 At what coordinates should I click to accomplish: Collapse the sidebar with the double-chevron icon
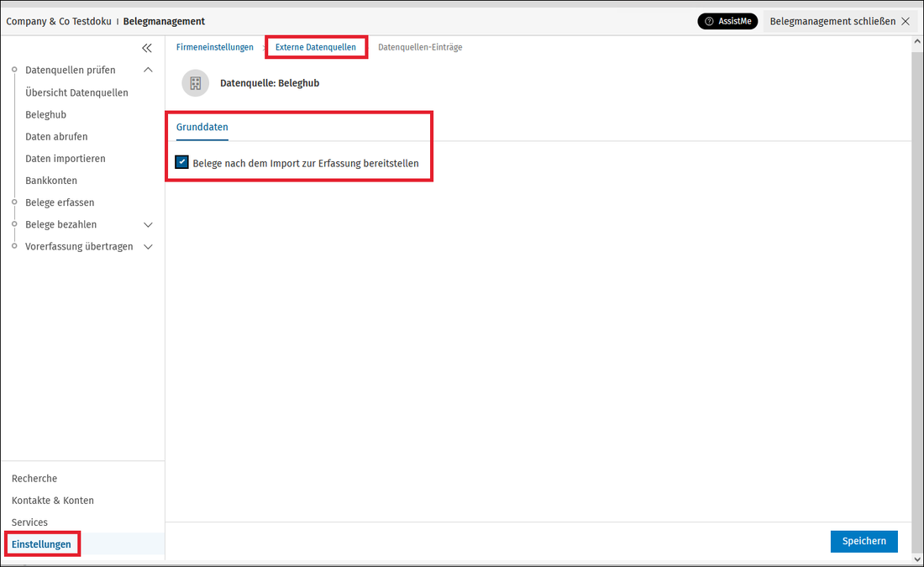pyautogui.click(x=147, y=48)
